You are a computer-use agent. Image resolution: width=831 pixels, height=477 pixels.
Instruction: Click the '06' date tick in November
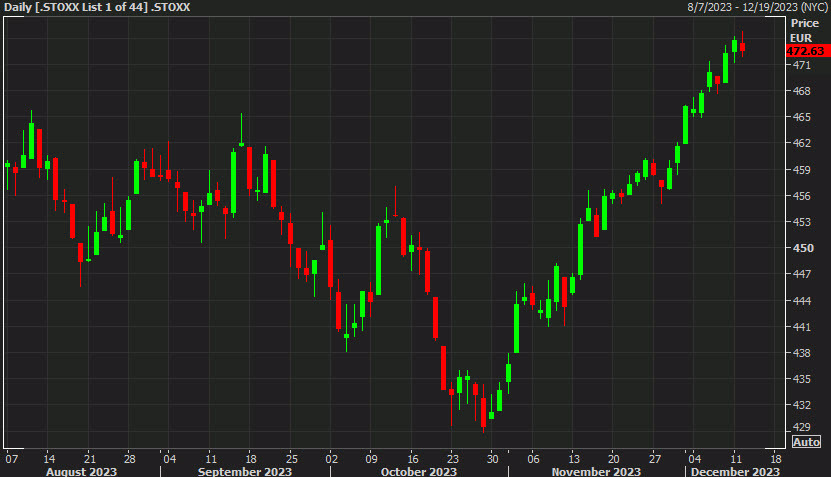click(x=533, y=459)
